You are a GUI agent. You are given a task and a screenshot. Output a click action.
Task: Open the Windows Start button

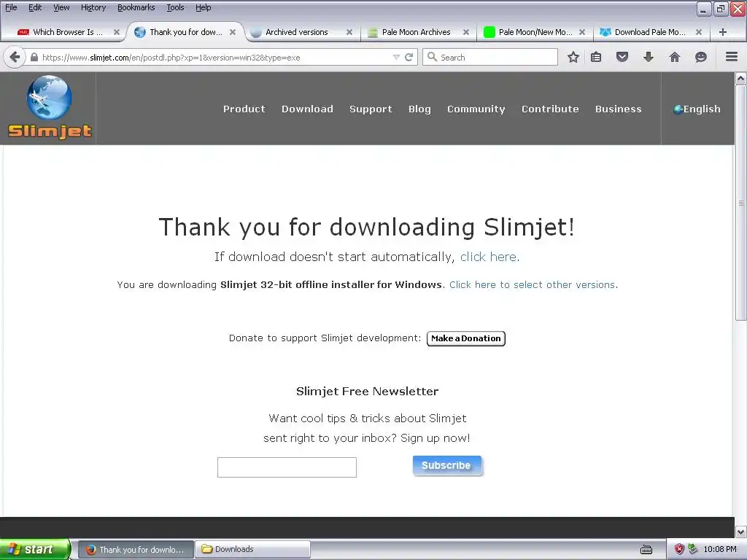click(x=35, y=549)
